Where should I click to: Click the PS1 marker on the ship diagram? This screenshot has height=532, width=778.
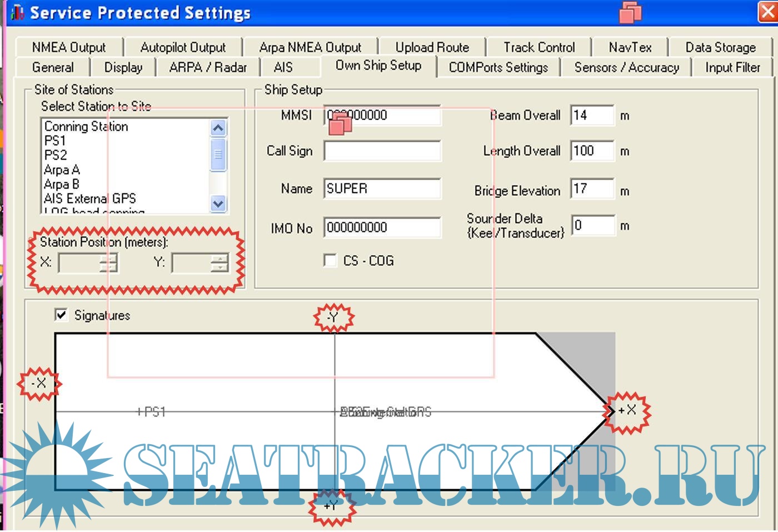151,412
